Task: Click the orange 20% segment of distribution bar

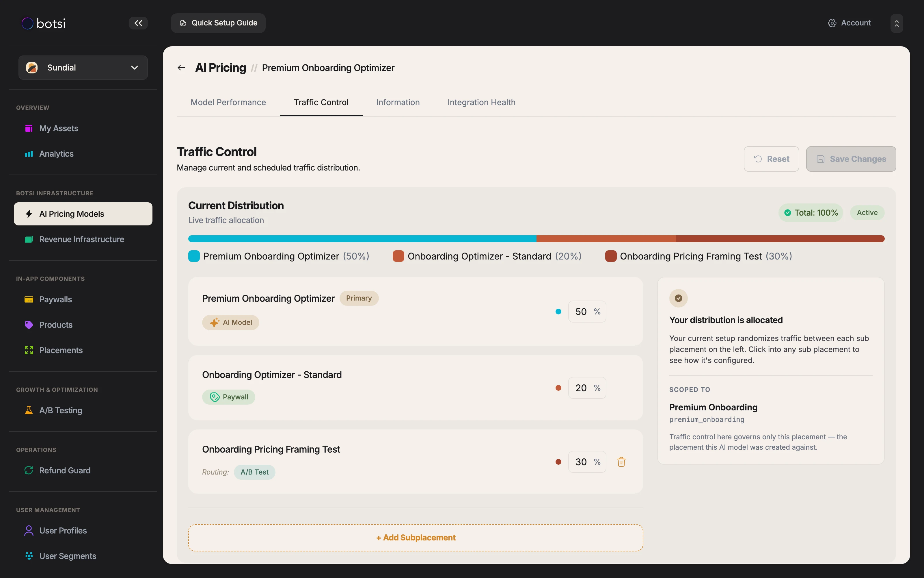Action: tap(606, 238)
